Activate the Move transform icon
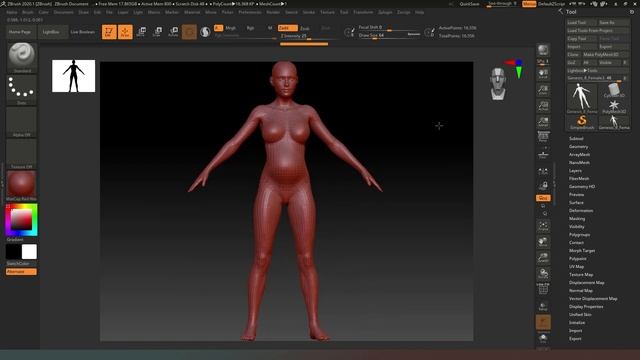Image resolution: width=640 pixels, height=360 pixels. tap(141, 32)
